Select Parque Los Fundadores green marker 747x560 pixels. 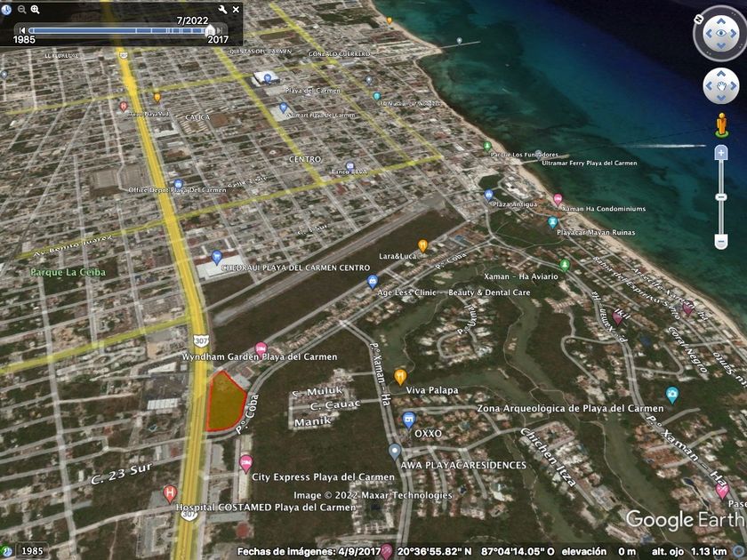487,146
